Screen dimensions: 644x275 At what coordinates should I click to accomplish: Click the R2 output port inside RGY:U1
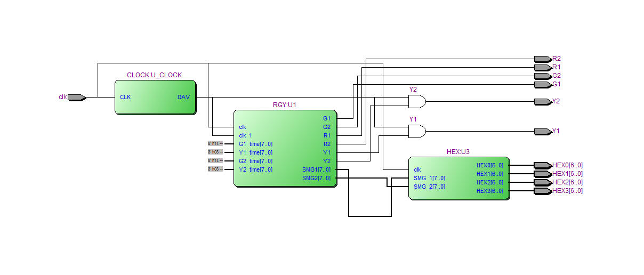pyautogui.click(x=327, y=144)
